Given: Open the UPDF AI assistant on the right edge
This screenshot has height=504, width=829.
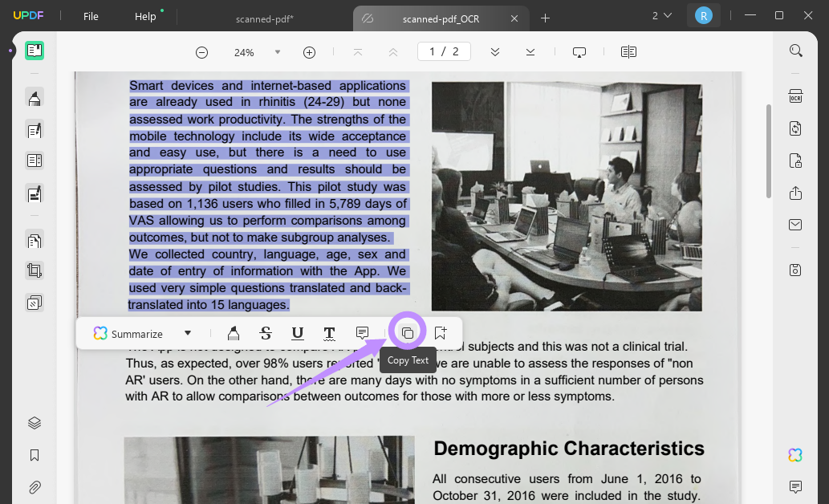Looking at the screenshot, I should (x=794, y=455).
